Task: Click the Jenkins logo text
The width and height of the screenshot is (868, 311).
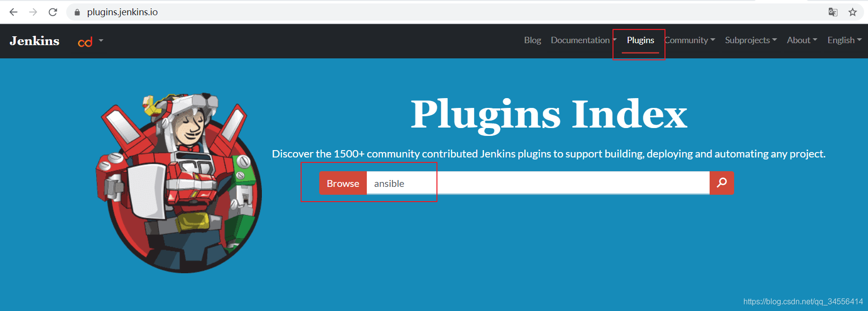Action: [34, 41]
